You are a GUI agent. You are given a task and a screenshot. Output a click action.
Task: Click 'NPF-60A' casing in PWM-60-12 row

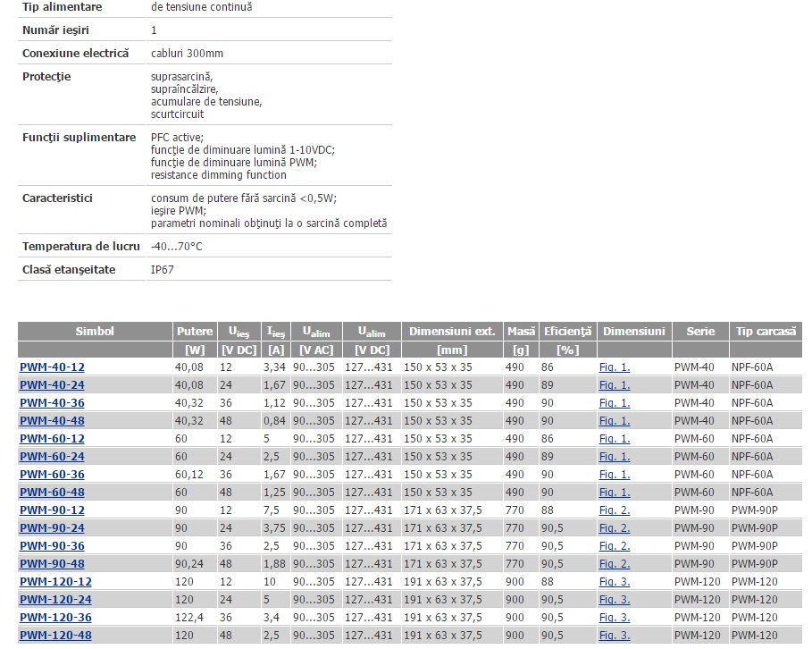point(752,439)
